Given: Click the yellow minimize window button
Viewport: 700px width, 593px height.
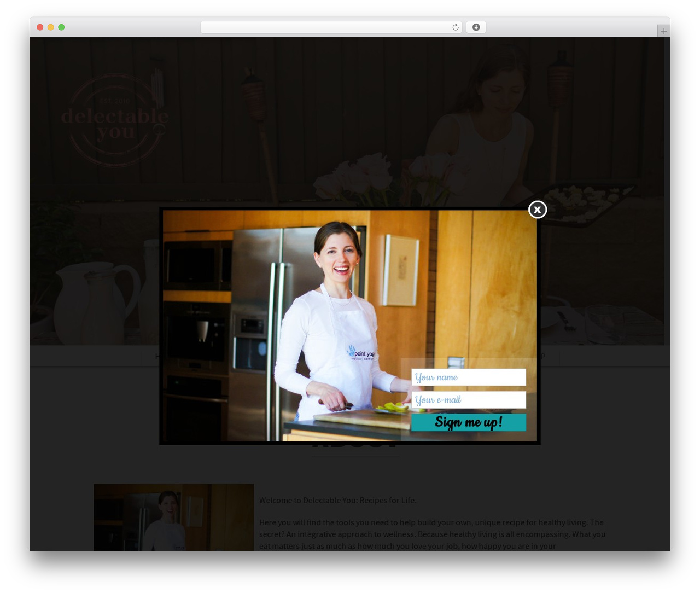Looking at the screenshot, I should tap(50, 27).
